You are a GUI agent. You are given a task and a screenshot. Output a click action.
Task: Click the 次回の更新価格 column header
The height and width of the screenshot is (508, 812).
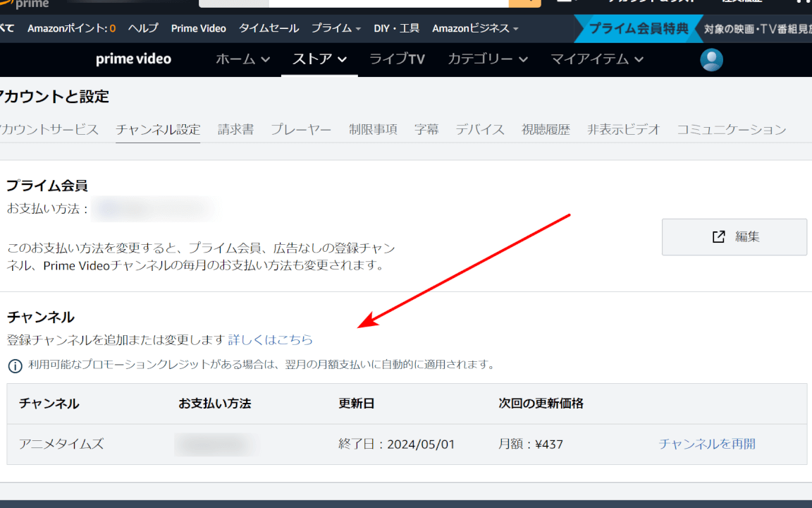tap(541, 404)
